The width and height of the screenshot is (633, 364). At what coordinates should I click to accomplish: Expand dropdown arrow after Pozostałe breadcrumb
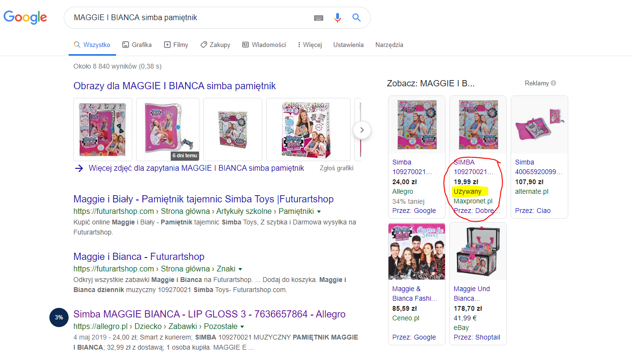(x=242, y=327)
